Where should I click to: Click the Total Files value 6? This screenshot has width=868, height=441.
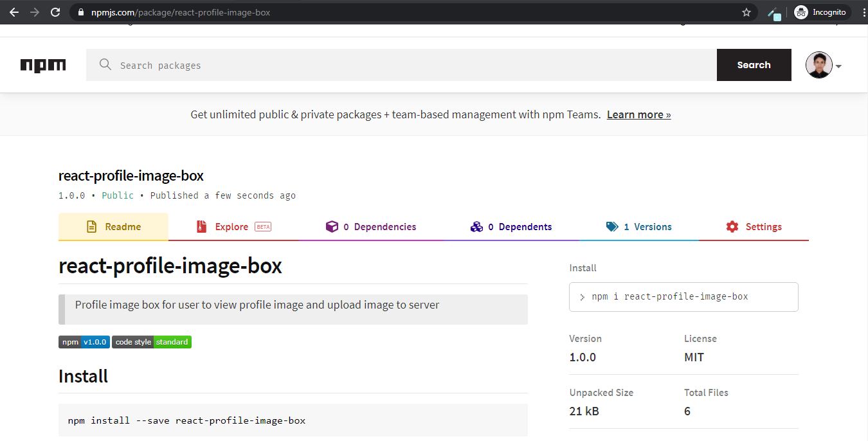click(687, 411)
